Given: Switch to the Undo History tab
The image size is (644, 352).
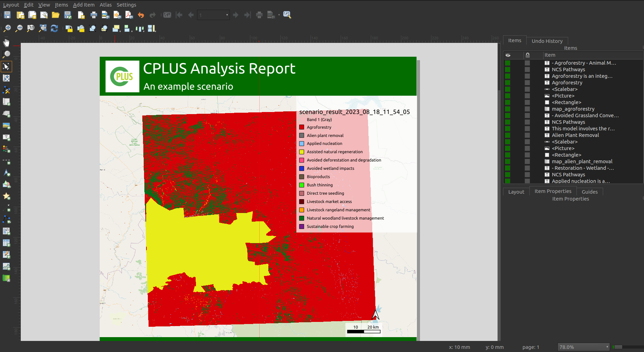Looking at the screenshot, I should [x=547, y=41].
